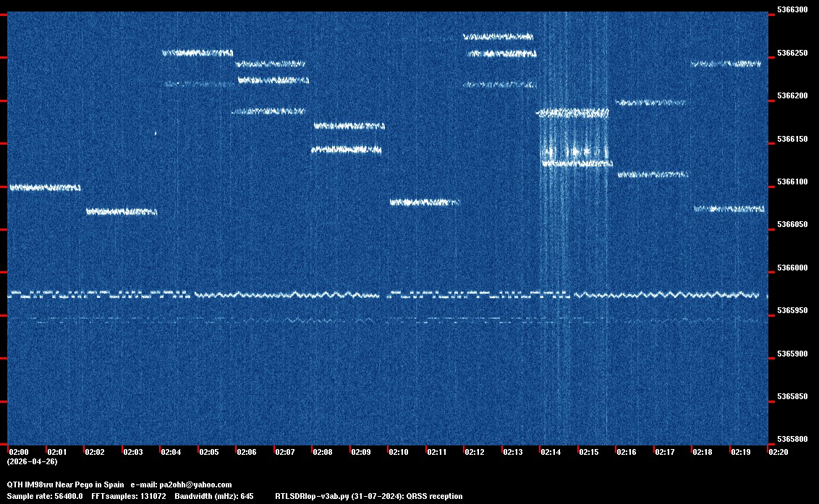Click the Sample rate 56400.0 text
819x504 pixels.
tap(45, 496)
